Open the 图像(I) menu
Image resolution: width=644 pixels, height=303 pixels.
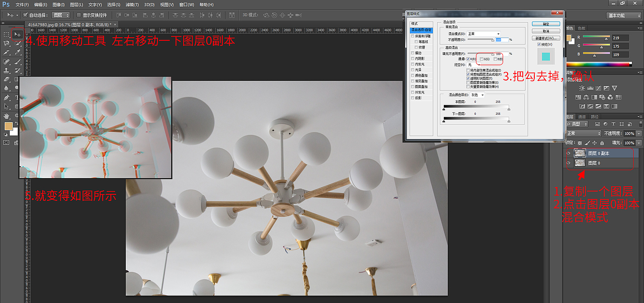[x=58, y=5]
